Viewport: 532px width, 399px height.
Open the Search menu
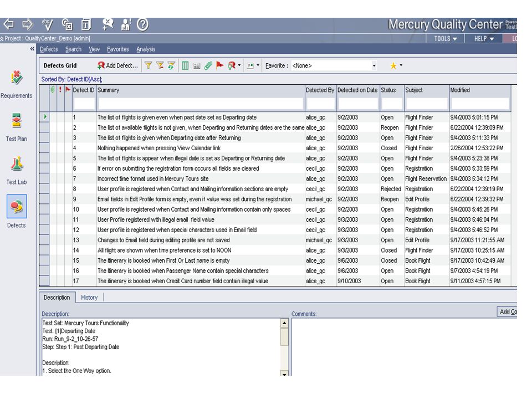point(73,49)
